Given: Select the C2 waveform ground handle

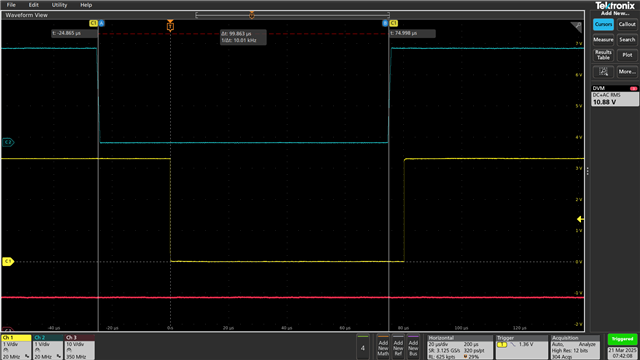Looking at the screenshot, I should pyautogui.click(x=8, y=142).
